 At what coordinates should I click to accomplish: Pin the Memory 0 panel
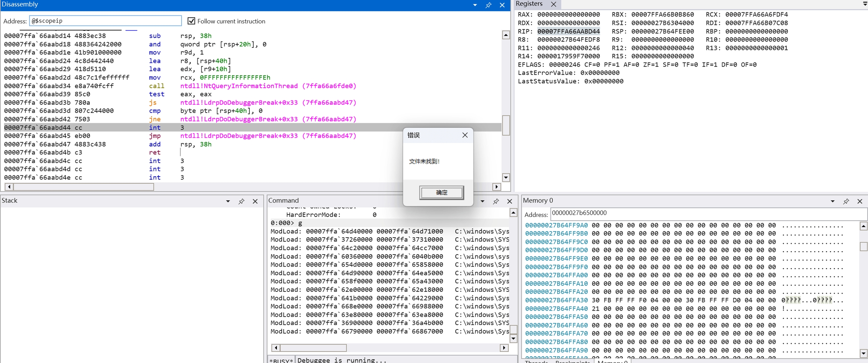[846, 201]
